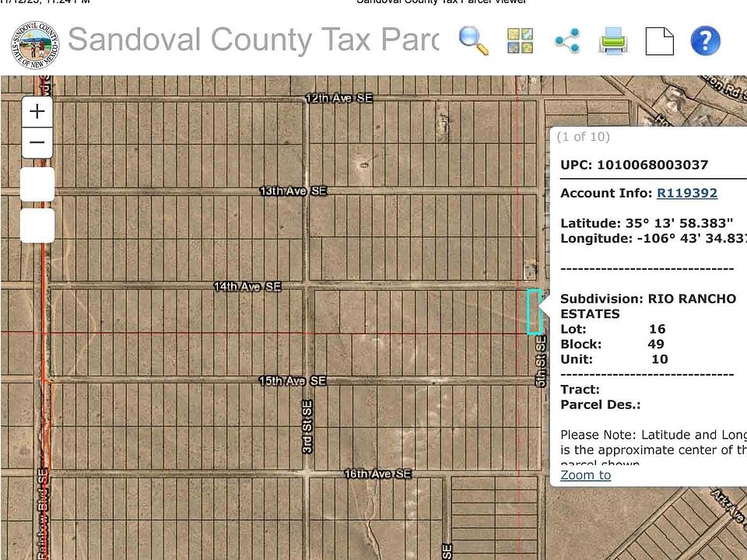Open help via the question mark icon

point(705,41)
